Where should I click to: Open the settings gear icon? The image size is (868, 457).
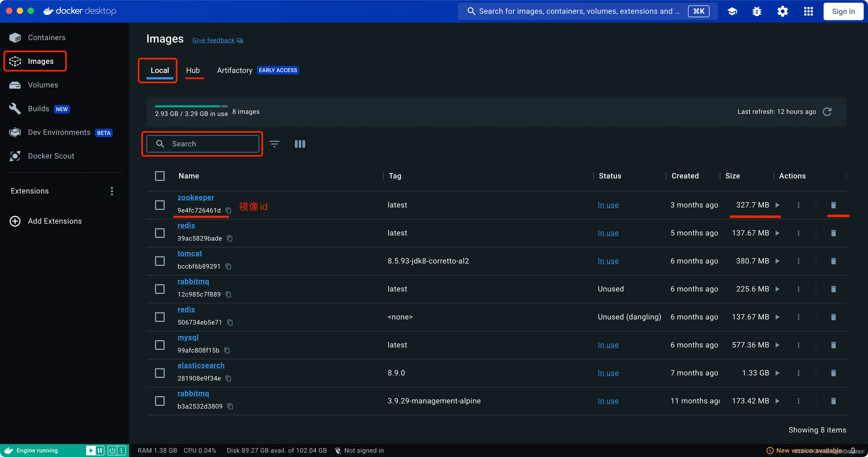[x=782, y=11]
